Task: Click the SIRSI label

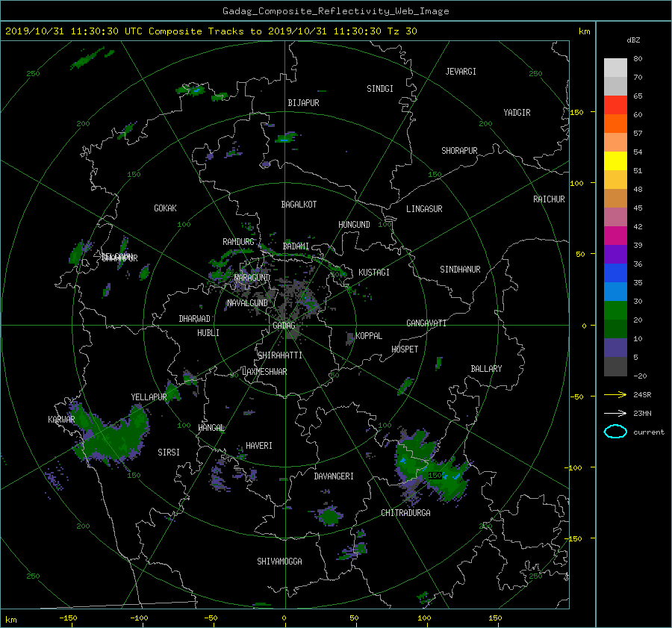Action: click(169, 453)
